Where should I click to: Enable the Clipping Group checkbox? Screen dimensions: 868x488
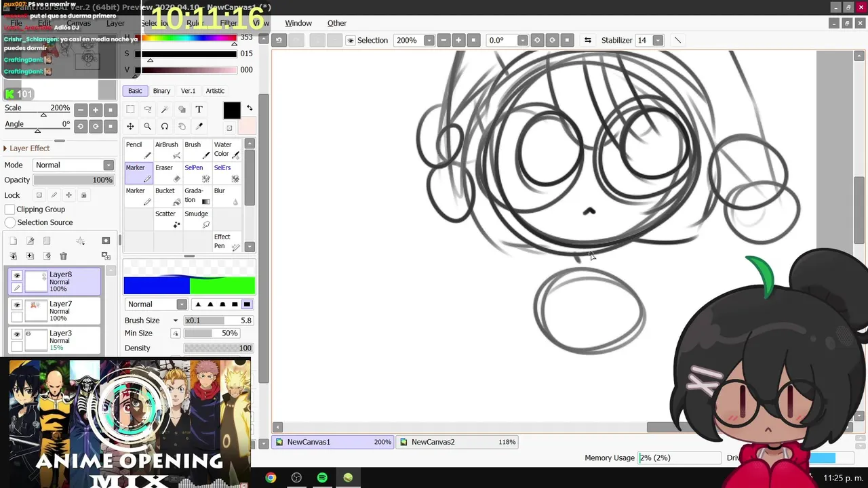[10, 209]
